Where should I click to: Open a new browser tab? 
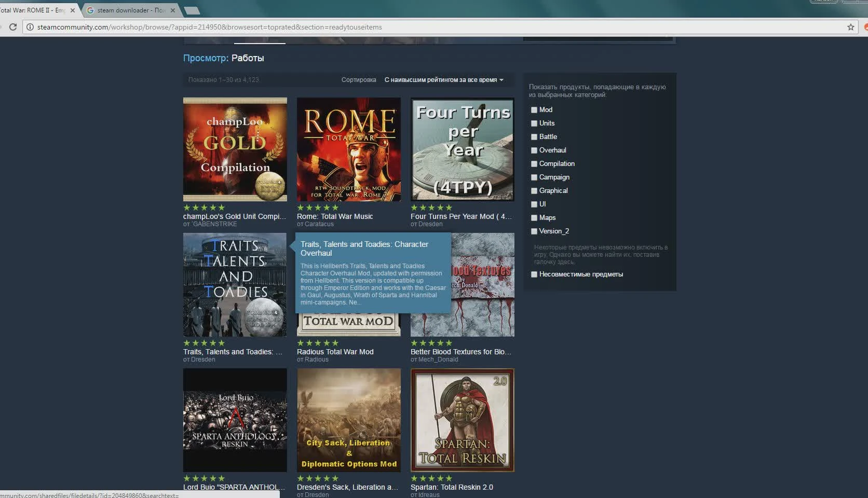192,9
